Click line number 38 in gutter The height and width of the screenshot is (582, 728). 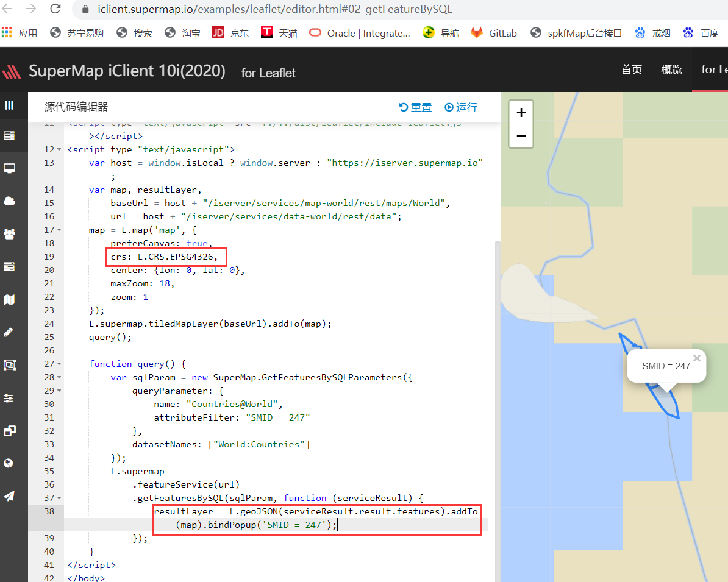point(49,511)
